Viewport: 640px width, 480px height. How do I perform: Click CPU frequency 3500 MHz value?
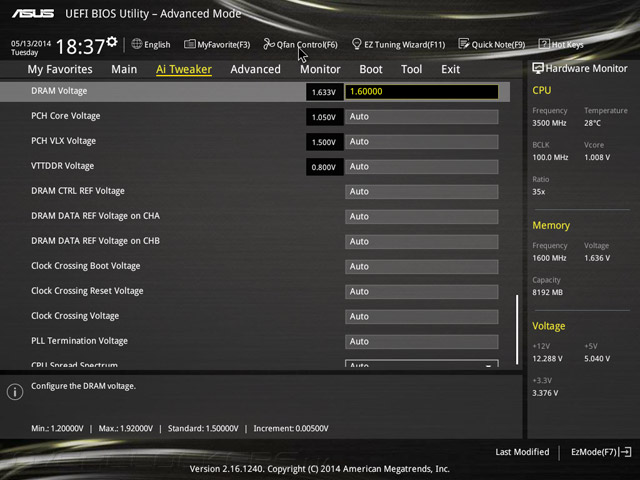click(x=549, y=123)
